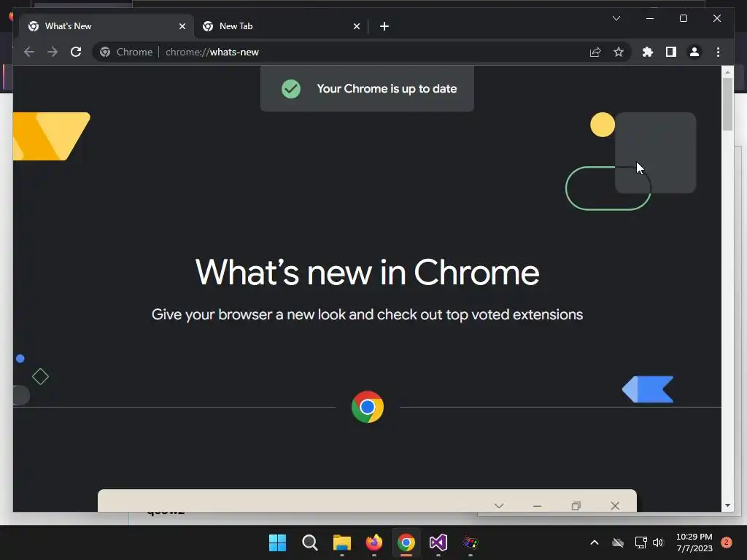Reload the What's New page

pos(76,52)
